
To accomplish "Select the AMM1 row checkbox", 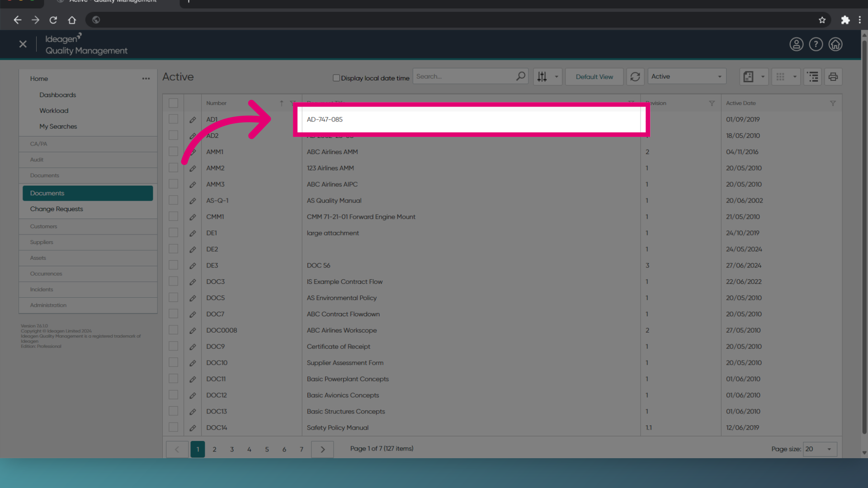I will click(x=173, y=151).
